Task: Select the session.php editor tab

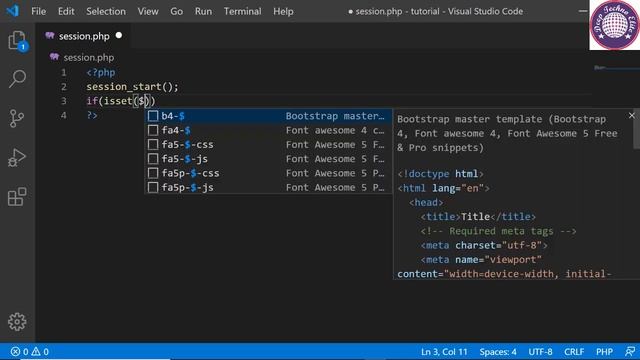Action: [84, 36]
